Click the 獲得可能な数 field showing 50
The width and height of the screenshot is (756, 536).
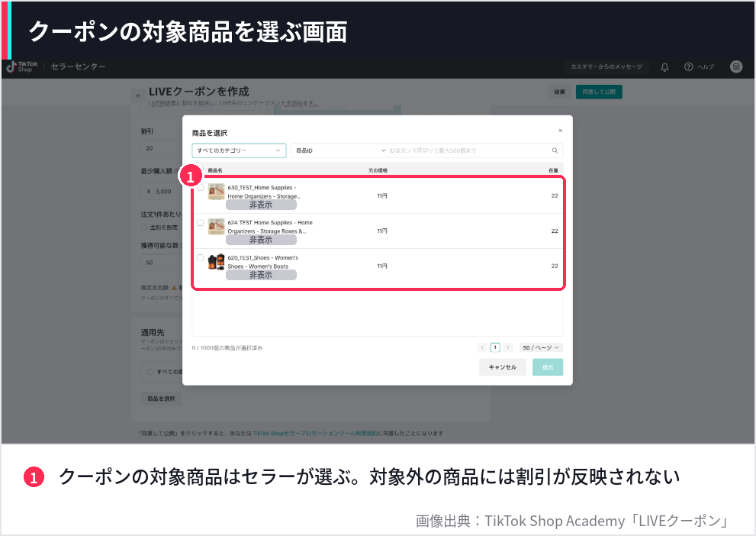click(x=161, y=263)
